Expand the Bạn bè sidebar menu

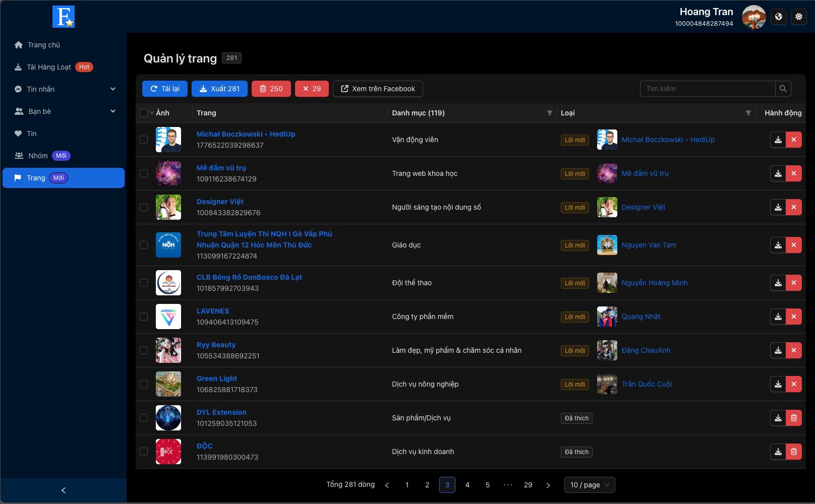(64, 111)
